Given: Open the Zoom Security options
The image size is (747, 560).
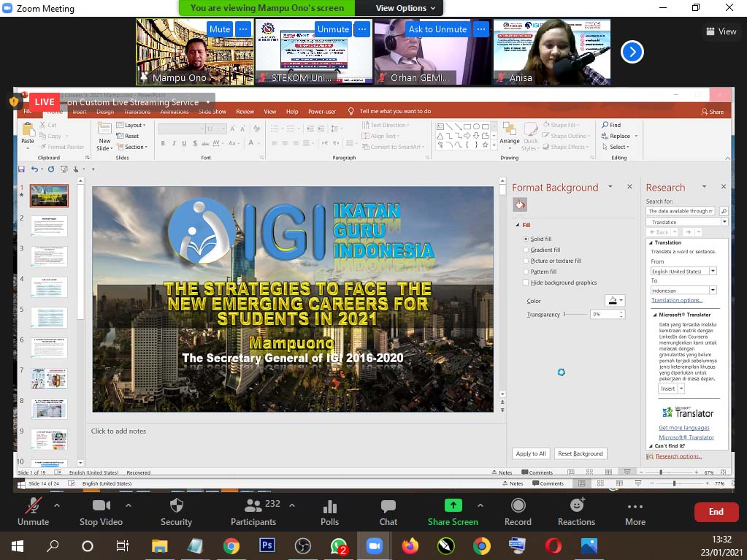Looking at the screenshot, I should tap(176, 511).
